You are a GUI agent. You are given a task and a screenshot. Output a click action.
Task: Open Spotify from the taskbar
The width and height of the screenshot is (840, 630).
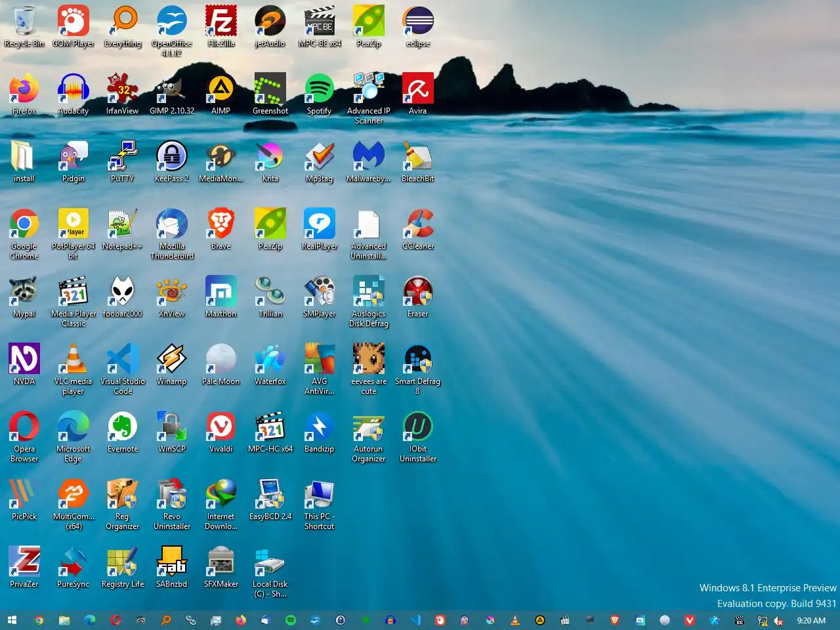pos(291,620)
